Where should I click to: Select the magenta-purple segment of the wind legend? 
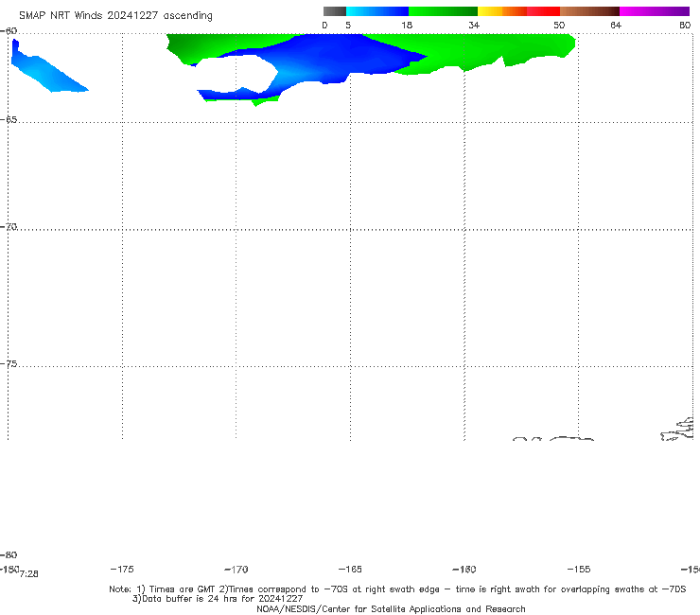[655, 11]
